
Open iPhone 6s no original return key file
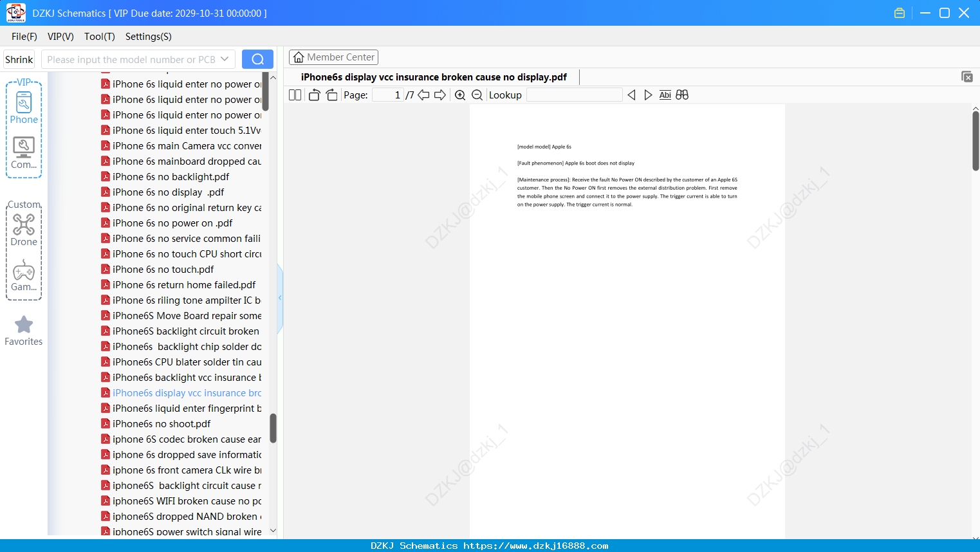[187, 207]
